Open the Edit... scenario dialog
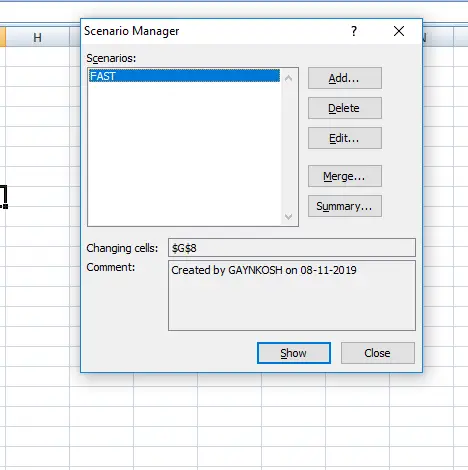The width and height of the screenshot is (468, 470). pyautogui.click(x=345, y=138)
